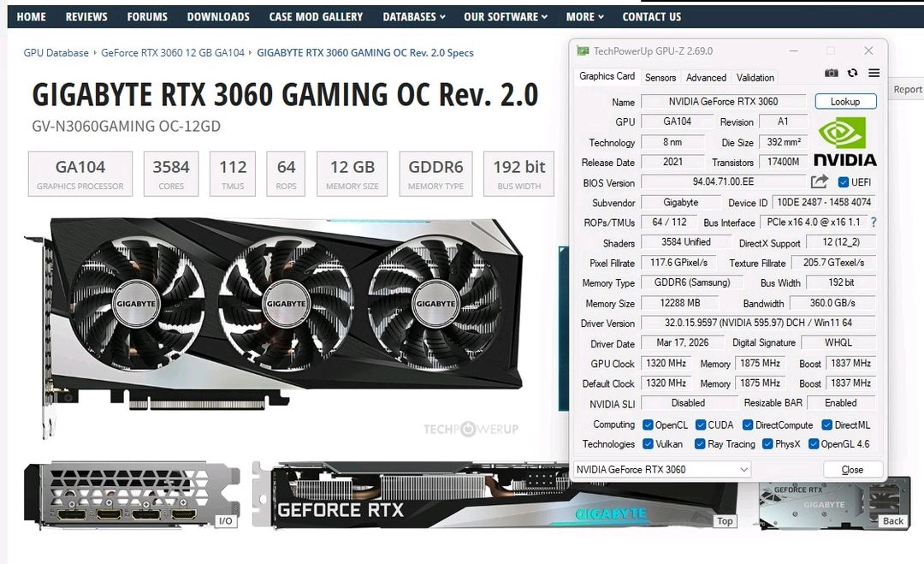Toggle the Ray Tracing checkbox
Image resolution: width=924 pixels, height=564 pixels.
point(700,444)
